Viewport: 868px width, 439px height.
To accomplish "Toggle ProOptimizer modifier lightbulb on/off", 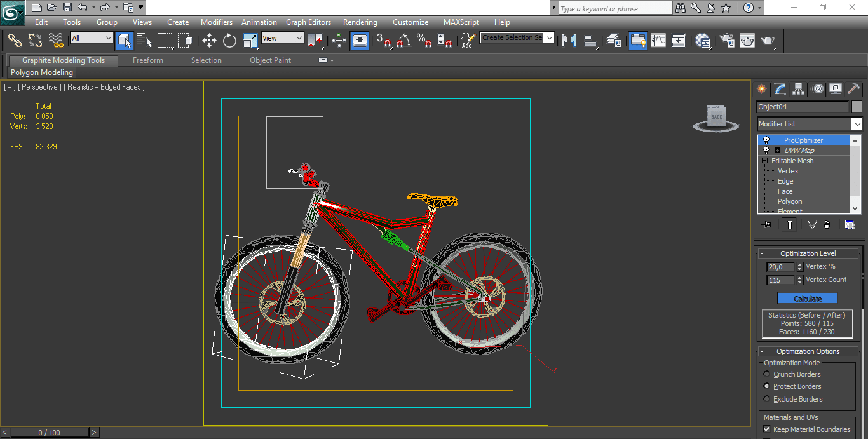I will pos(766,140).
